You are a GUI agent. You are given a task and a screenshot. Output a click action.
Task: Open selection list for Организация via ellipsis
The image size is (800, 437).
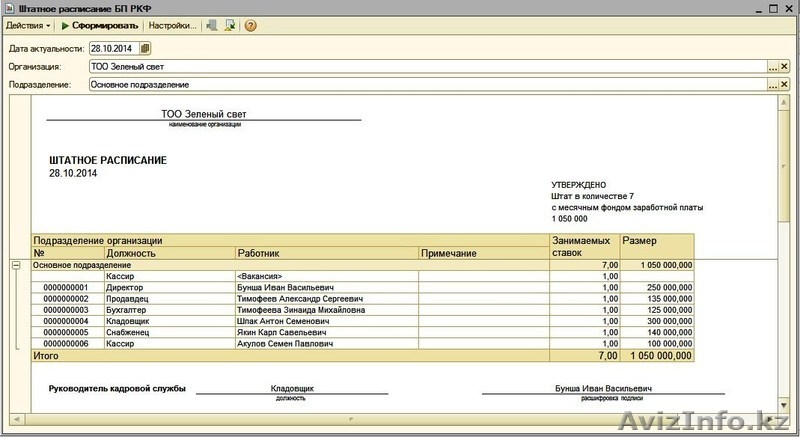point(772,66)
